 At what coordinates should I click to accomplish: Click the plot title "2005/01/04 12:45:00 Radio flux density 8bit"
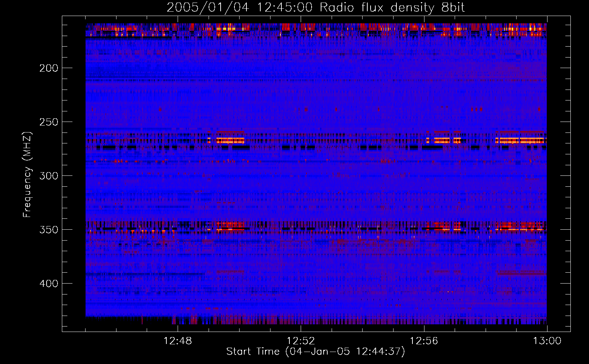coord(316,8)
